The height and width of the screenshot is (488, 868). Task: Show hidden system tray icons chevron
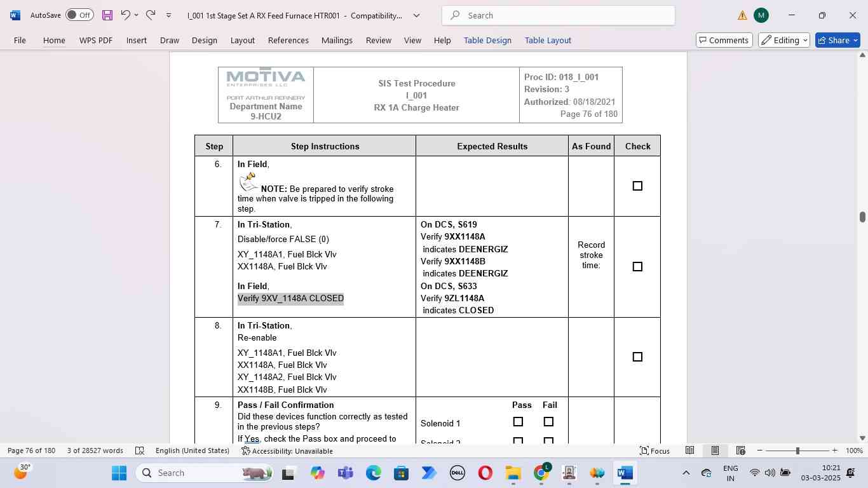coord(686,473)
